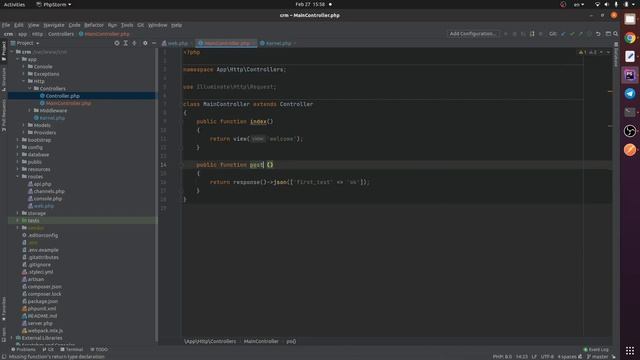The width and height of the screenshot is (640, 360).
Task: Click the search everywhere magnifier icon
Action: click(616, 34)
